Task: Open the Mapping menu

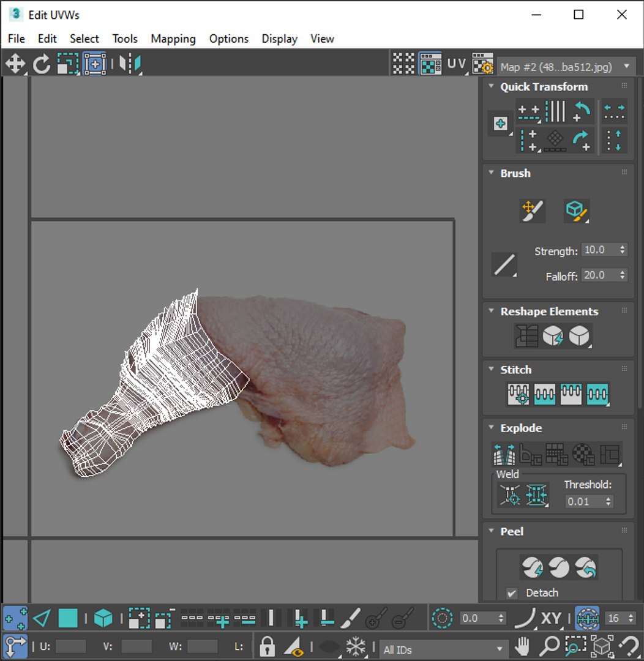Action: pyautogui.click(x=173, y=39)
